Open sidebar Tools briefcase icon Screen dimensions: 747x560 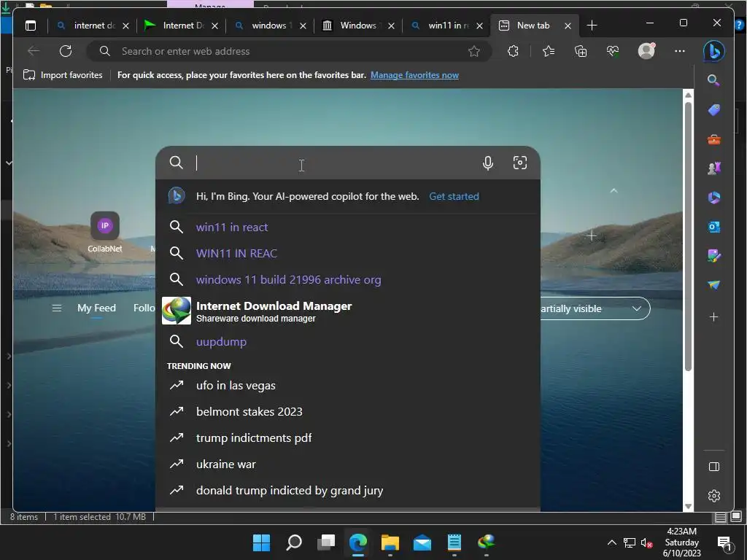[x=713, y=139]
